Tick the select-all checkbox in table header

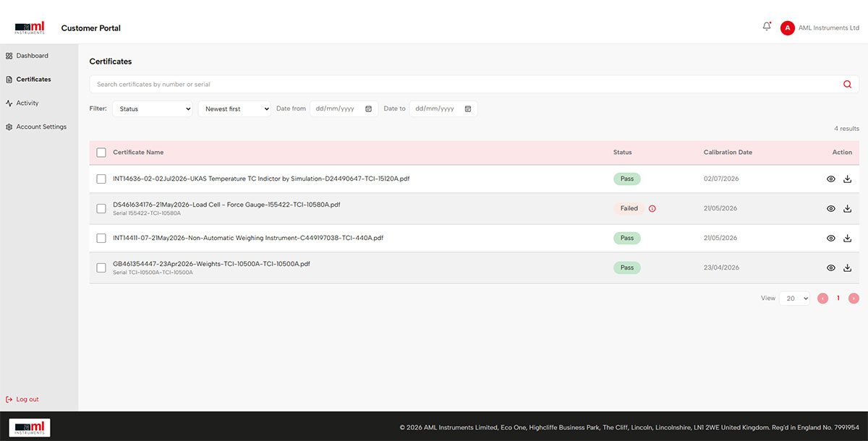(x=101, y=153)
